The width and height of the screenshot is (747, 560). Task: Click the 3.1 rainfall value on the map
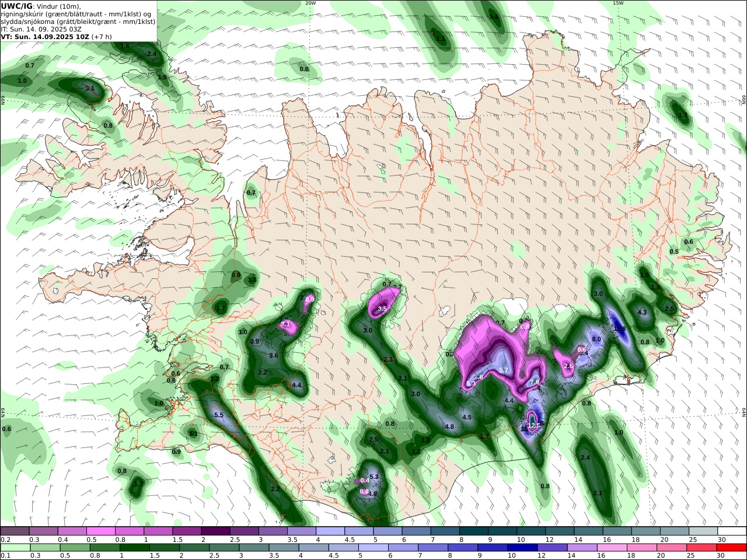point(90,89)
